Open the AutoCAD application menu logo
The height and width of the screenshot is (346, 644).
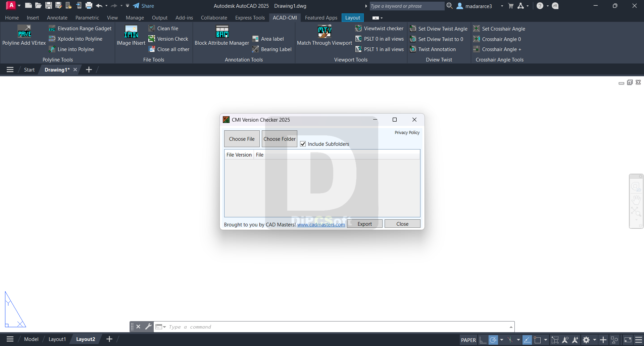pos(11,5)
